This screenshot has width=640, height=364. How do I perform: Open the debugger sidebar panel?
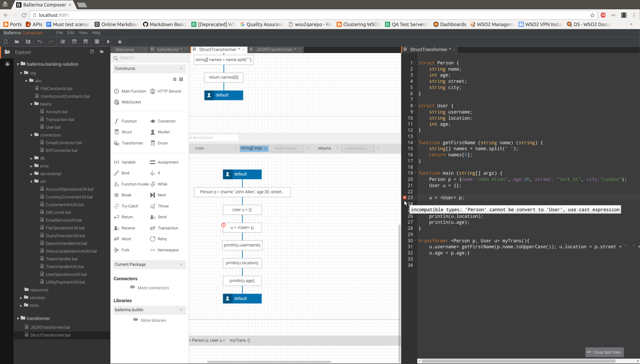(7, 64)
